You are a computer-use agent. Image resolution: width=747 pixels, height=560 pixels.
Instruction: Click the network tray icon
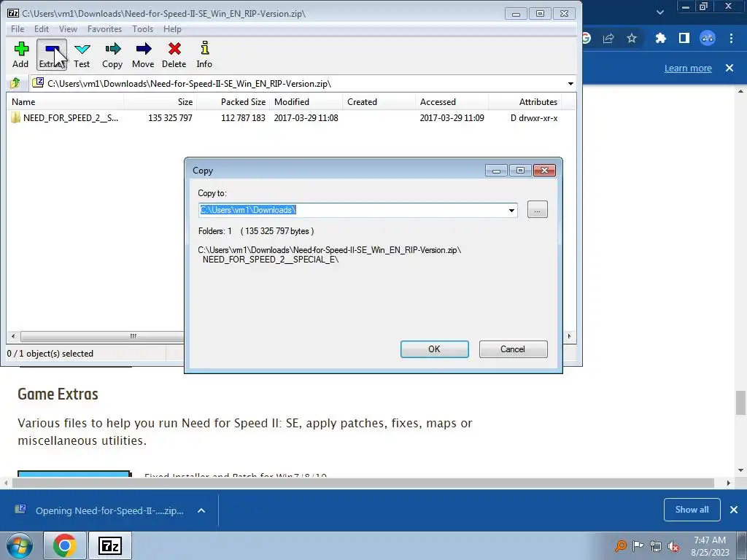656,546
